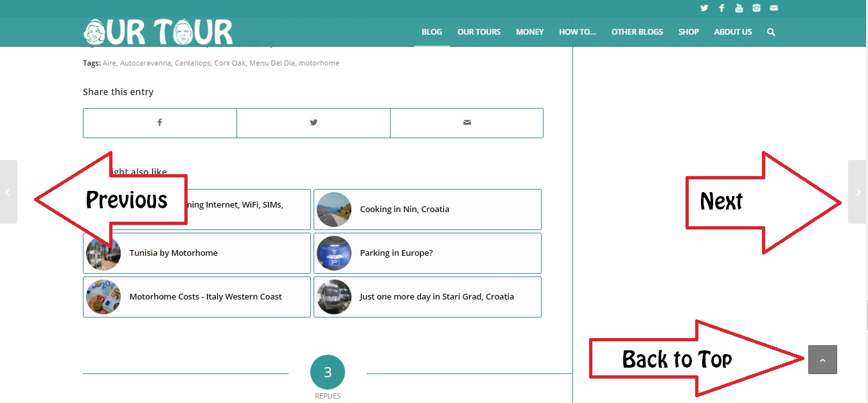Open the next post with the right chevron
Screen dimensions: 868x403
point(857,192)
